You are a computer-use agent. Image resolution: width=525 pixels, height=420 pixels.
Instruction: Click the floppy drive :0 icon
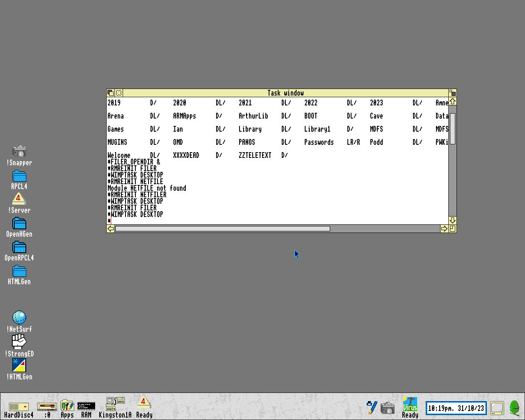47,407
